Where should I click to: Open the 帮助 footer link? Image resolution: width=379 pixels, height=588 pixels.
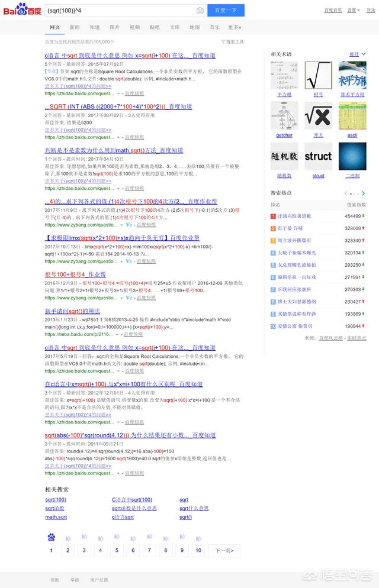[x=55, y=580]
